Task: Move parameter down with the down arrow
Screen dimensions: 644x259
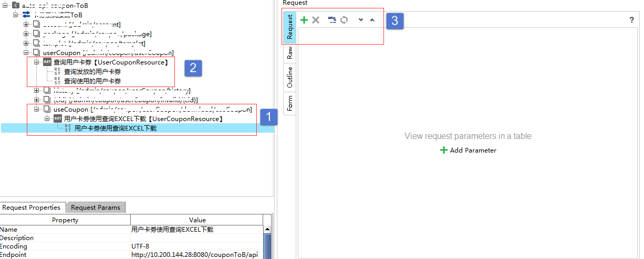Action: coord(360,20)
